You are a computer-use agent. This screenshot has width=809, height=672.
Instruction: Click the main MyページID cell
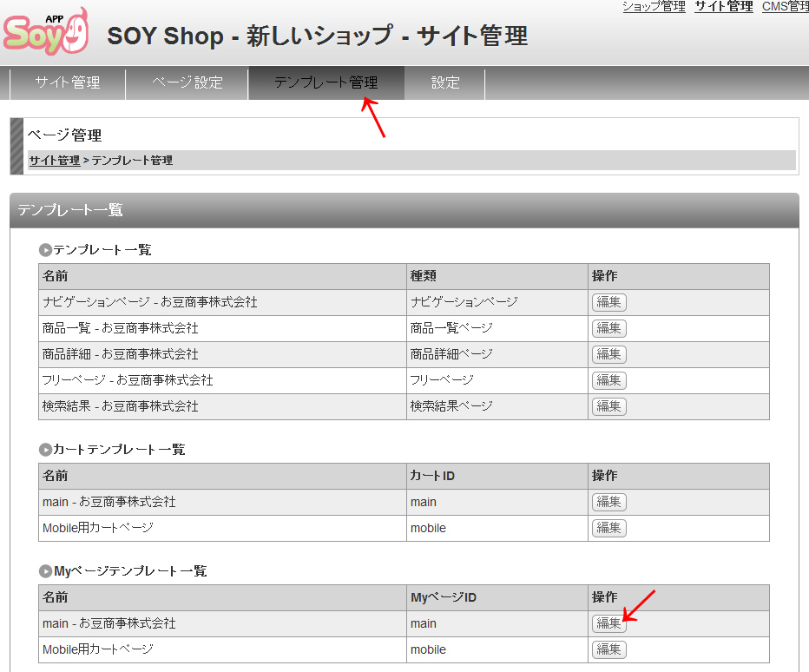pyautogui.click(x=497, y=623)
